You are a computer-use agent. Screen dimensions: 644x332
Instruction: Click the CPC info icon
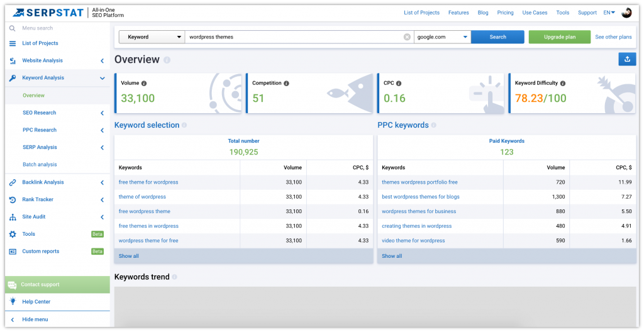tap(398, 84)
